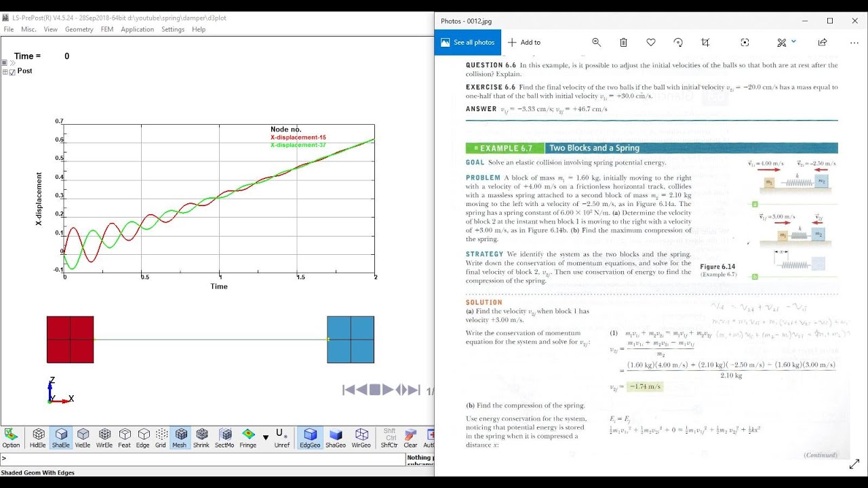Toggle the Post checkbox in the tree
The height and width of the screenshot is (488, 868).
point(12,72)
